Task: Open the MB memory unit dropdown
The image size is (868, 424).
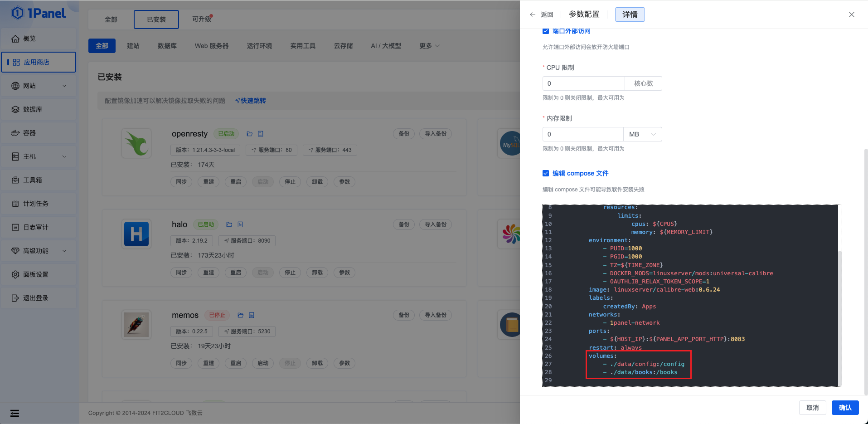Action: point(642,134)
